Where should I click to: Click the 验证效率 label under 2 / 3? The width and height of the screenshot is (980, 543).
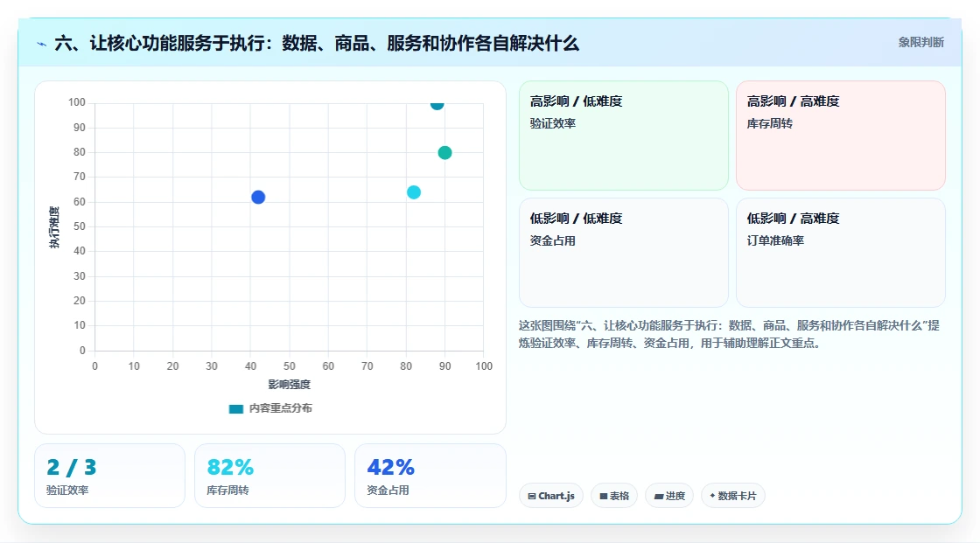[66, 491]
